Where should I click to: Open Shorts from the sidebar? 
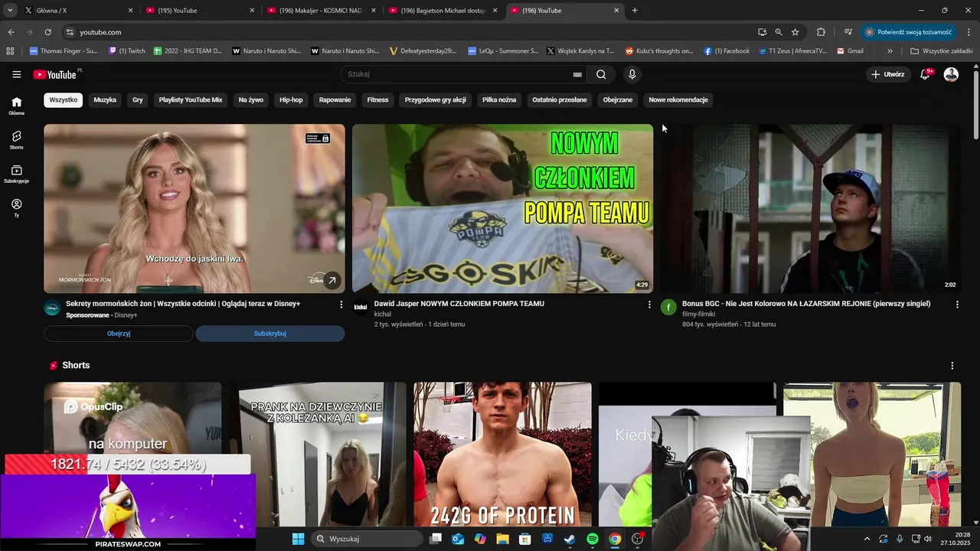(x=17, y=139)
